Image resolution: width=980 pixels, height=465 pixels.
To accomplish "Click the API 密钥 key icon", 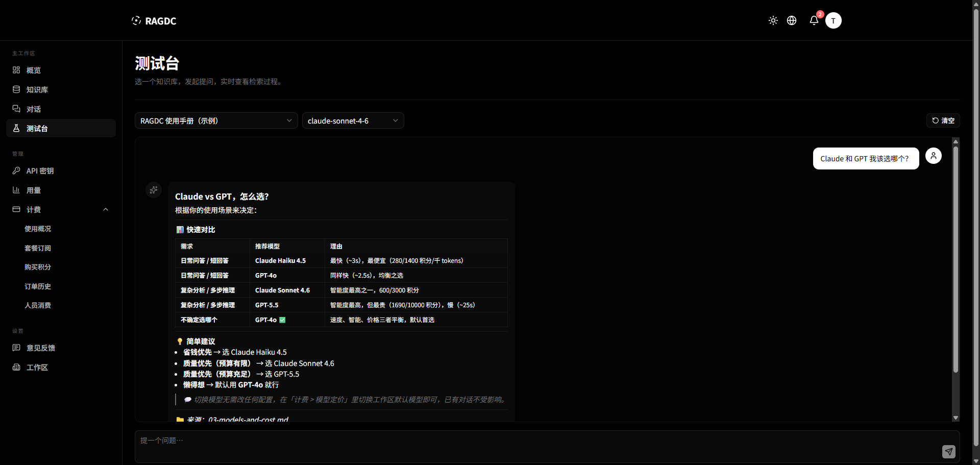I will [16, 170].
